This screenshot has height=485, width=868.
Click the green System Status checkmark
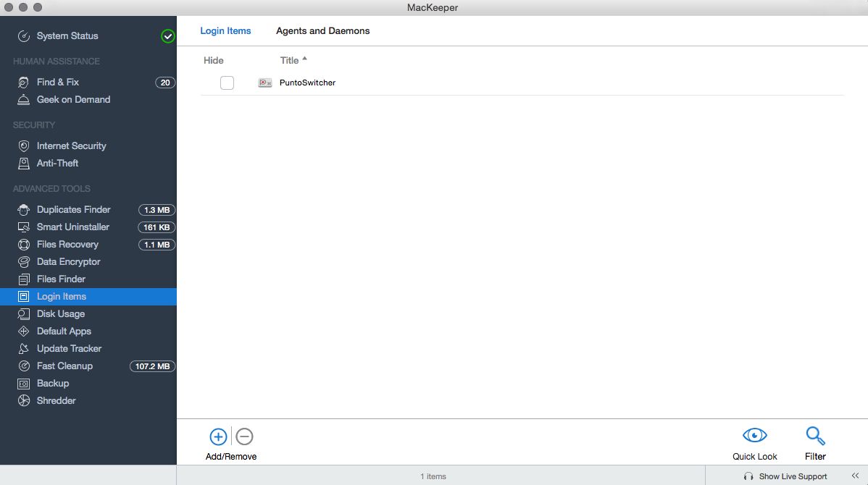pos(168,36)
